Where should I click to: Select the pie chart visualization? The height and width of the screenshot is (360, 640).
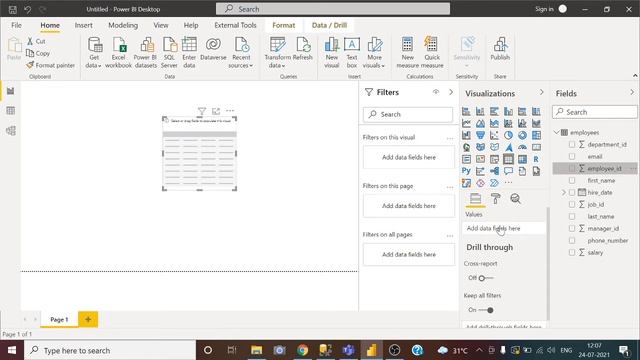click(508, 135)
